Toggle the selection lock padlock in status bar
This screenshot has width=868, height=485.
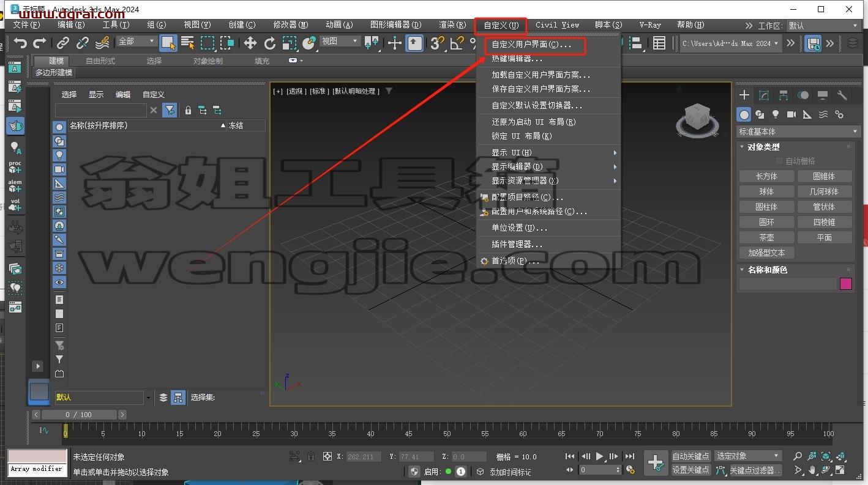pyautogui.click(x=311, y=456)
